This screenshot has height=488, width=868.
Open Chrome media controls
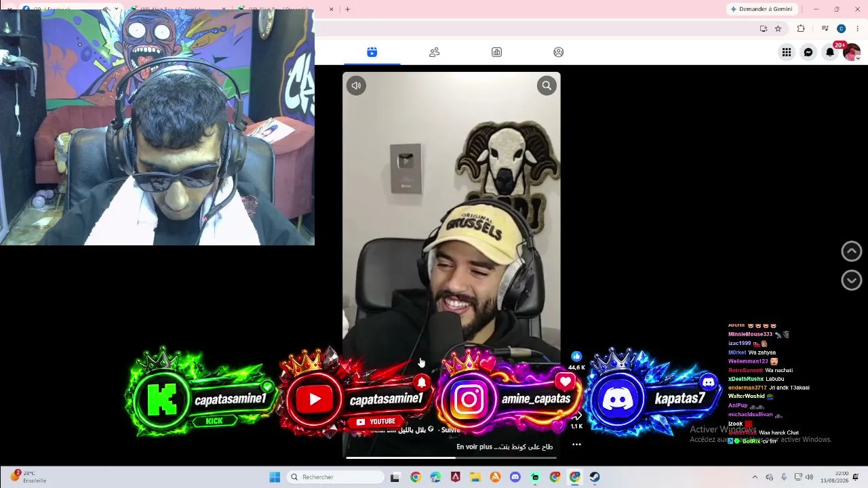825,28
